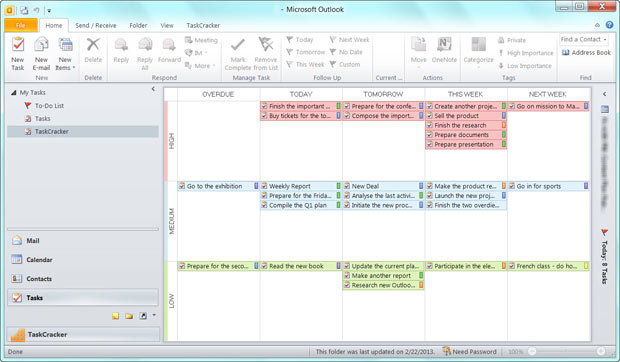Switch to the Folder tab
Image resolution: width=620 pixels, height=362 pixels.
(x=138, y=25)
